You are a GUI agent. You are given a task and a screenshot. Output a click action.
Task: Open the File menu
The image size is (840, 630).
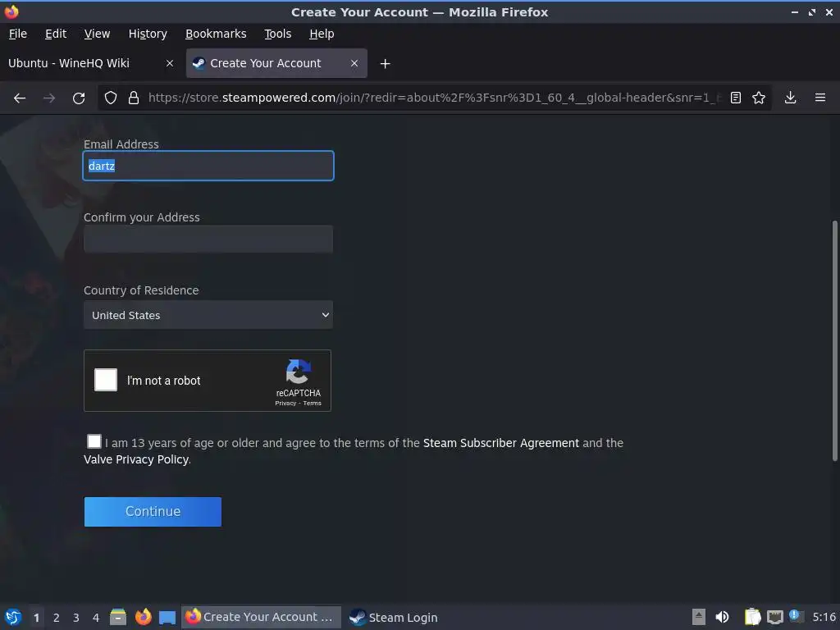pos(18,34)
